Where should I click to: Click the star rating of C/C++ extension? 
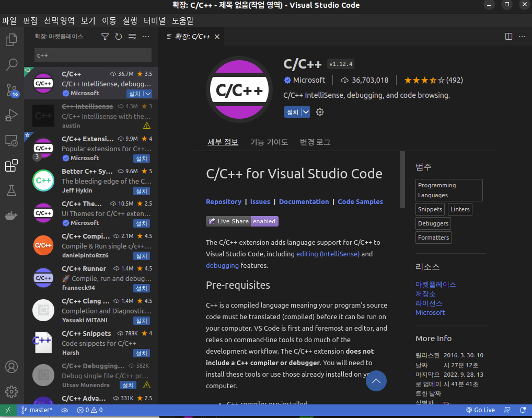click(x=433, y=80)
